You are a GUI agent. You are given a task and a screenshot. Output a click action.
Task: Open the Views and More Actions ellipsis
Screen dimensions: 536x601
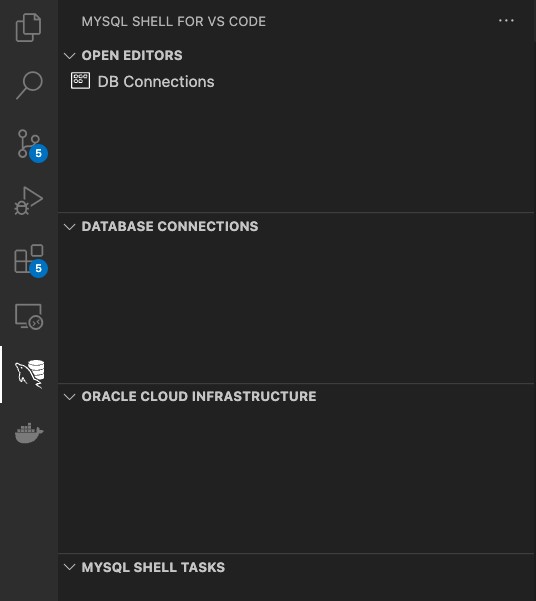(506, 21)
